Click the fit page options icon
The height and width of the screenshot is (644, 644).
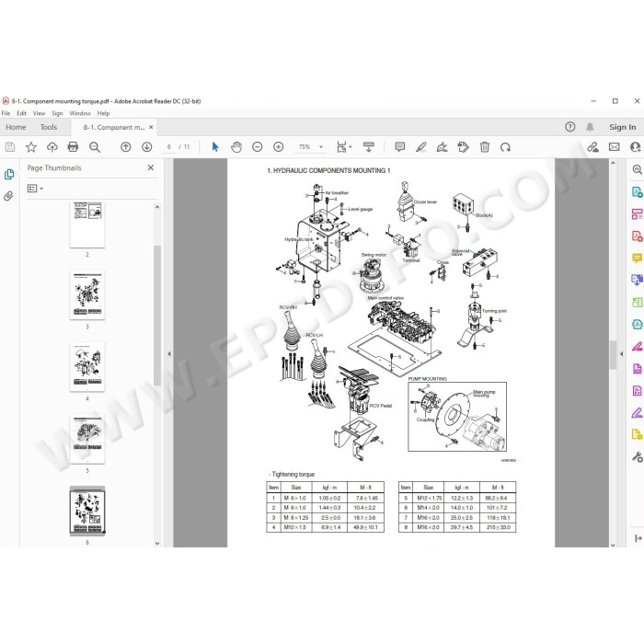click(x=341, y=147)
